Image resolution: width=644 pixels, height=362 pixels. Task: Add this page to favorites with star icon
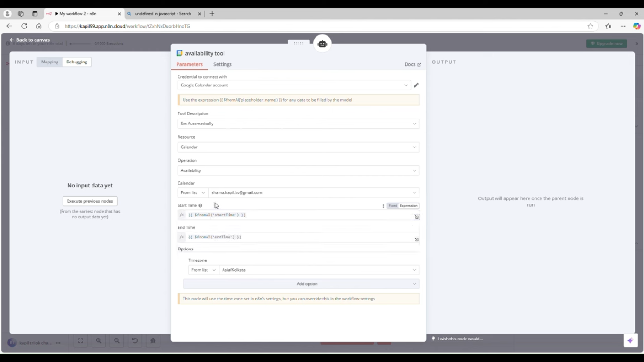(x=591, y=26)
